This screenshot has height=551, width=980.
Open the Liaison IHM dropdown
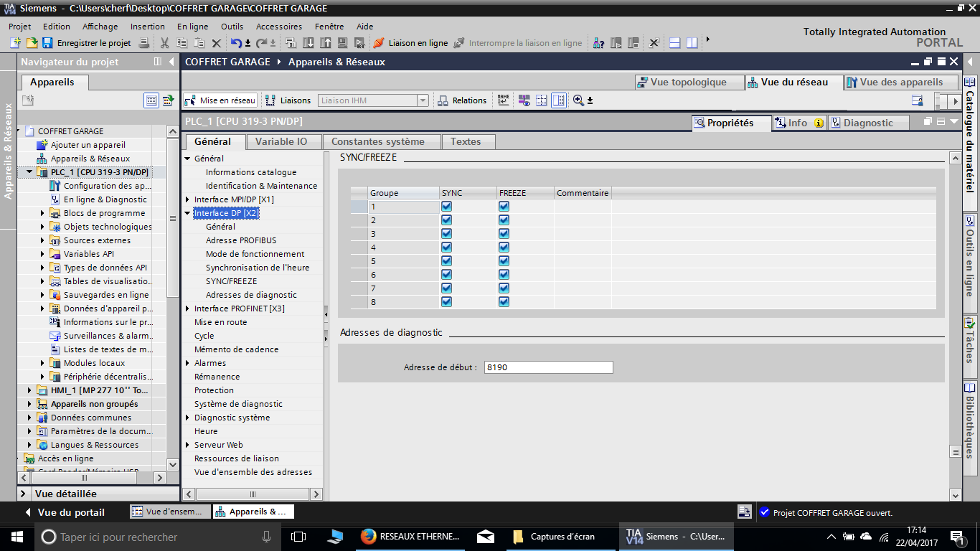coord(423,100)
